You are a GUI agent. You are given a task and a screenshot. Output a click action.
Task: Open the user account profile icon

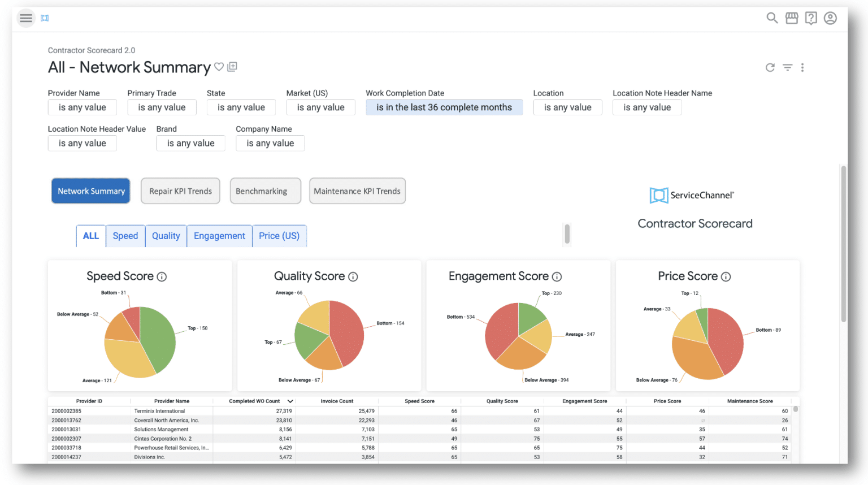click(x=830, y=18)
